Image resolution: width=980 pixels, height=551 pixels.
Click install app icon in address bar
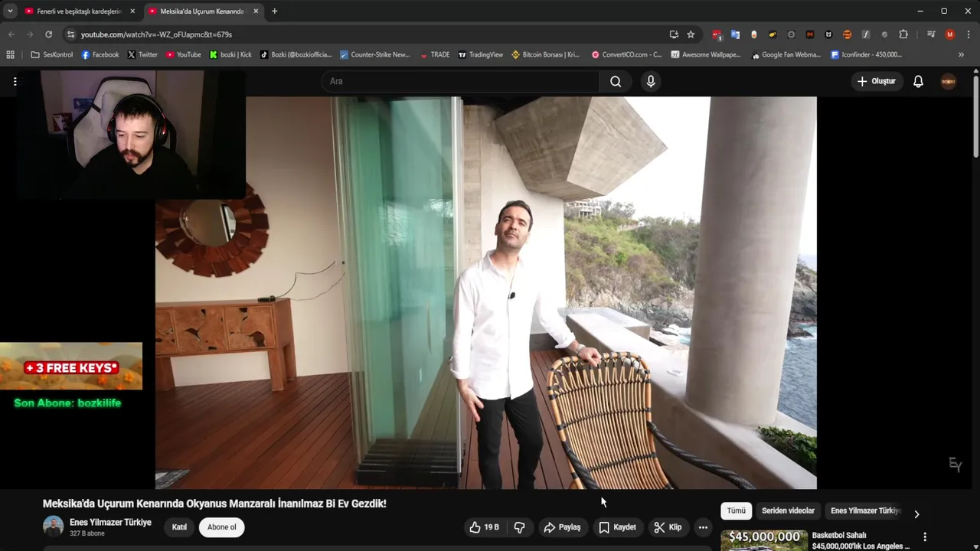tap(674, 34)
